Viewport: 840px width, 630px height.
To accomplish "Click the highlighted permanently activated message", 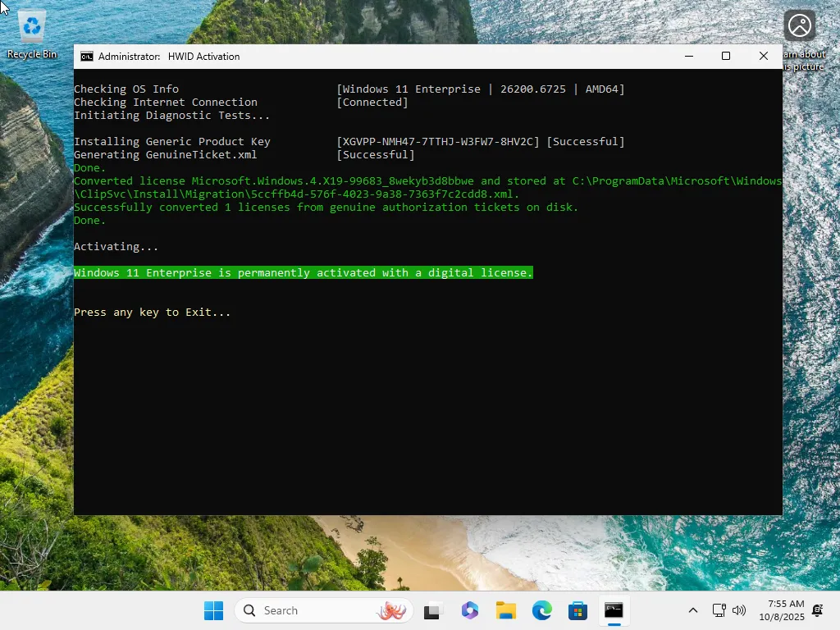I will (x=304, y=272).
